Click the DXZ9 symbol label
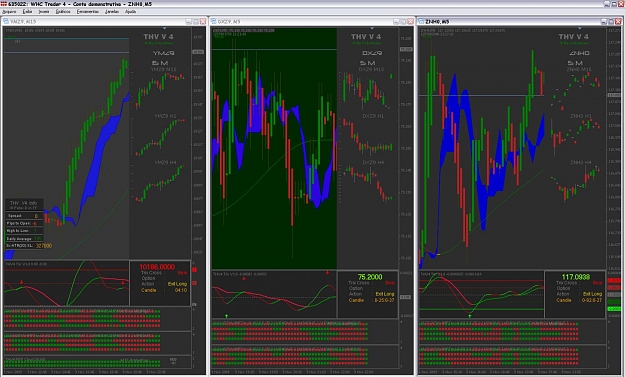Screen dimensions: 625x377 coord(372,53)
